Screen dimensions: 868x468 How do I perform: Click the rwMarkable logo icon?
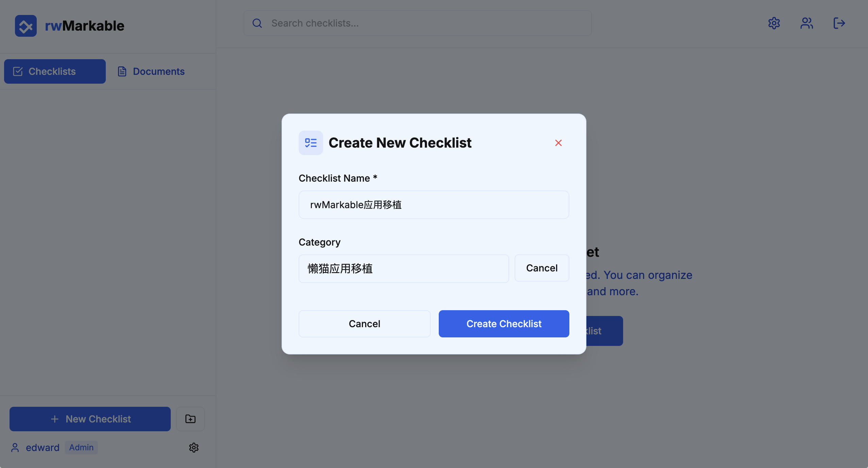click(26, 26)
